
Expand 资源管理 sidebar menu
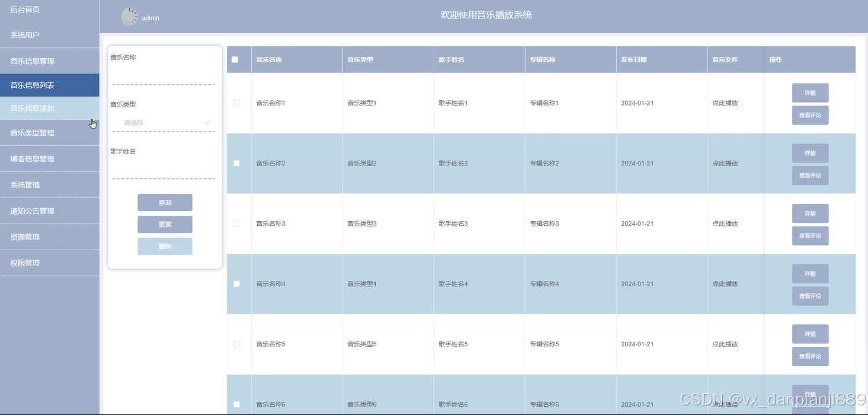(x=50, y=237)
